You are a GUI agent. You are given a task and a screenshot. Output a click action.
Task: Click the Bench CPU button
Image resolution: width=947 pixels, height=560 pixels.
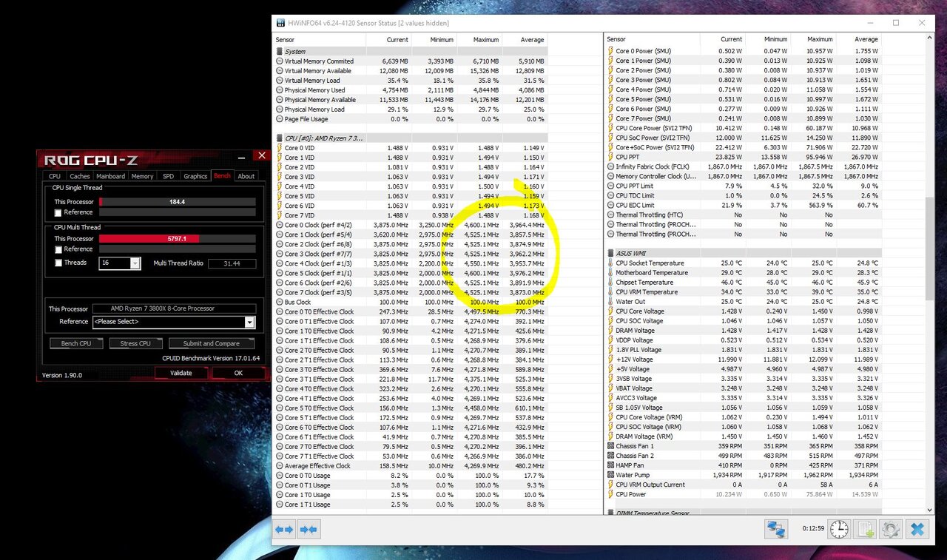coord(76,343)
